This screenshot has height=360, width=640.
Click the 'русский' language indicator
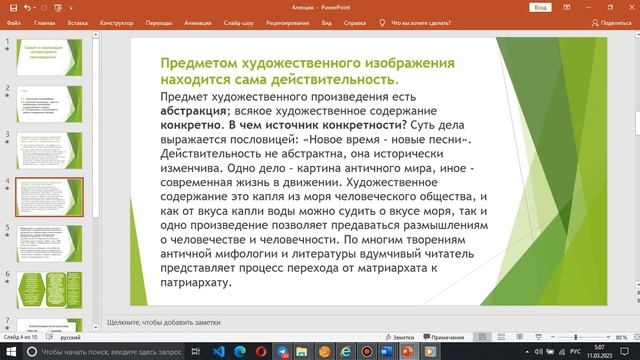[x=71, y=338]
